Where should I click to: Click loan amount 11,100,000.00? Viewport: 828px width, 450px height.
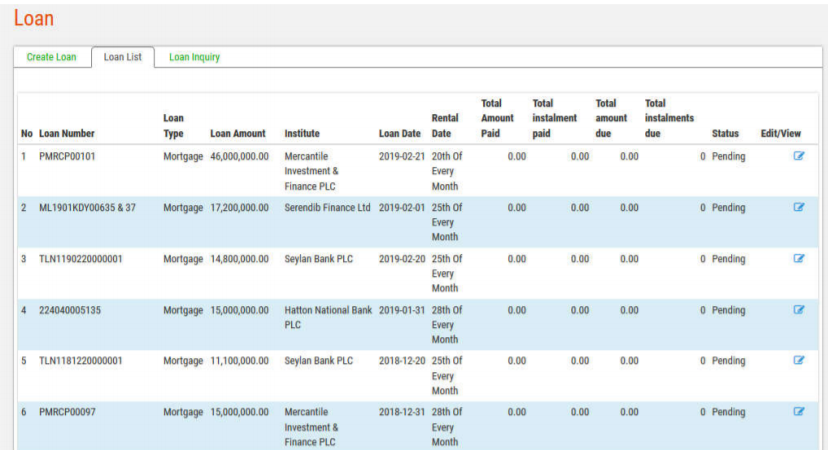tap(239, 361)
